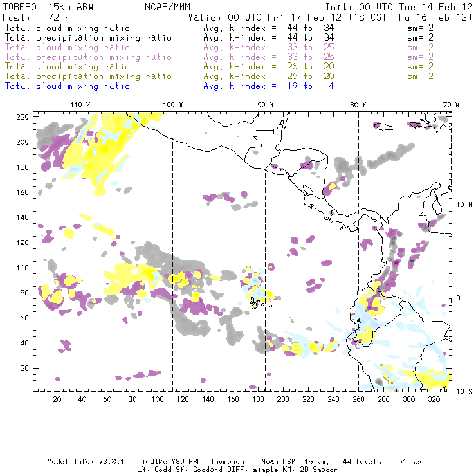Select the blue "Total cloud mixing ratio" legend label

coord(68,86)
